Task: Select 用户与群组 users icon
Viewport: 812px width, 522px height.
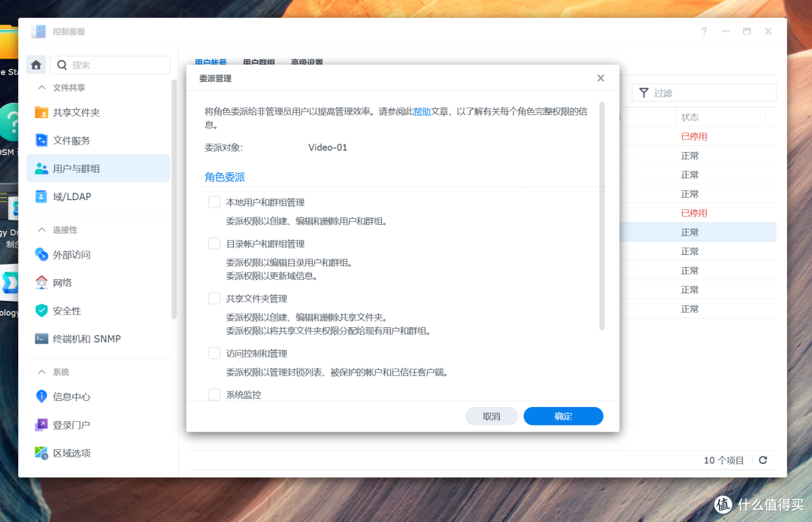Action: click(41, 168)
